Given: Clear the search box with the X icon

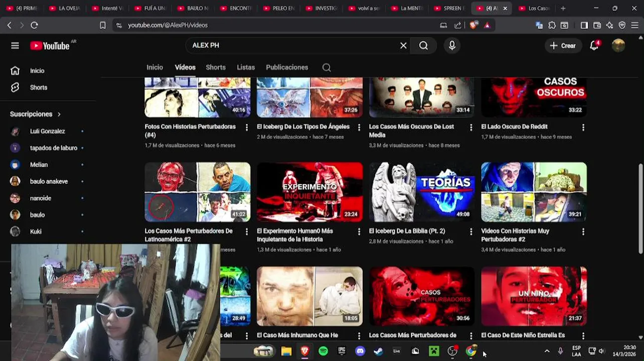Looking at the screenshot, I should click(x=403, y=46).
